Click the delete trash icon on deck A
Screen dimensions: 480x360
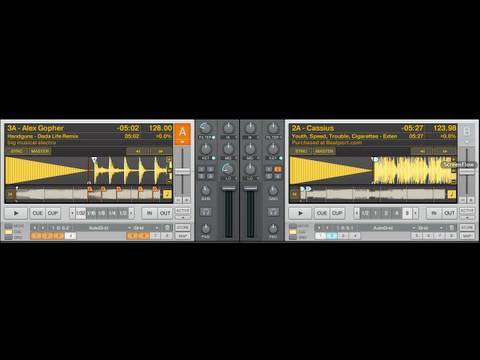click(167, 228)
